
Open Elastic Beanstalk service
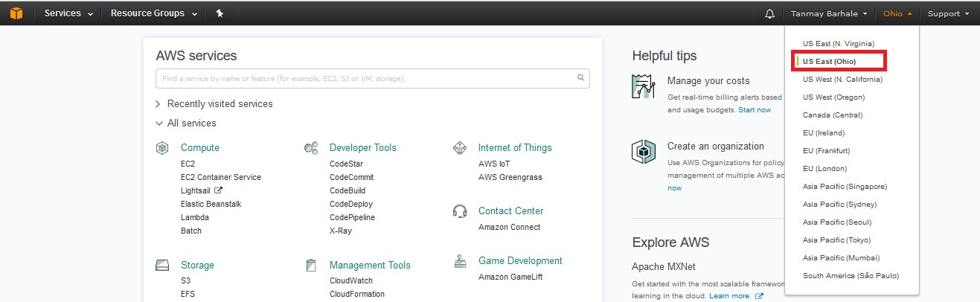[211, 204]
